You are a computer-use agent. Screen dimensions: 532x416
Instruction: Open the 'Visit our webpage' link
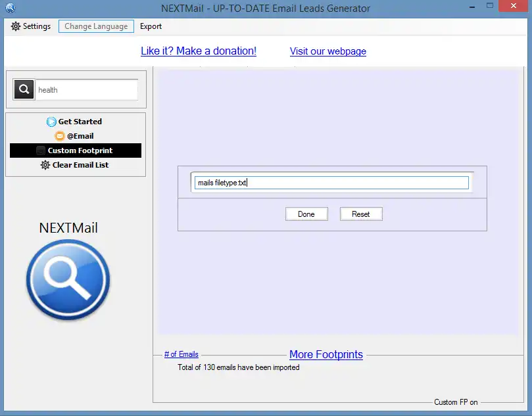(328, 51)
